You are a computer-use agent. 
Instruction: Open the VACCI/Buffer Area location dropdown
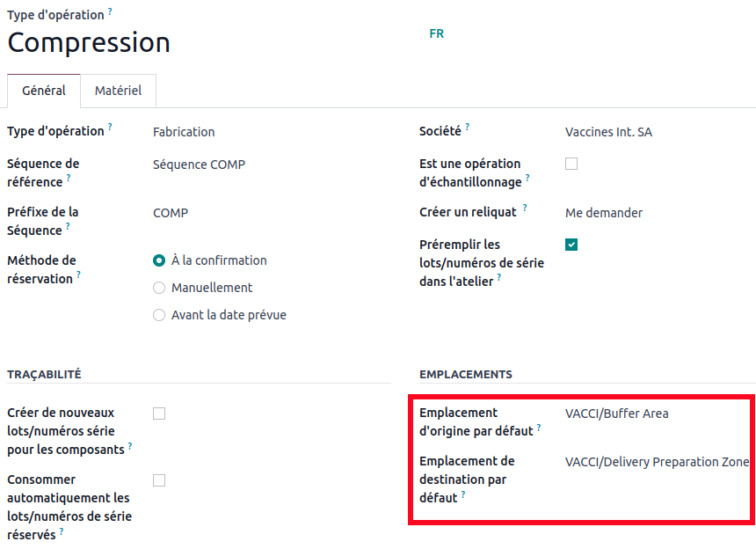(x=655, y=414)
